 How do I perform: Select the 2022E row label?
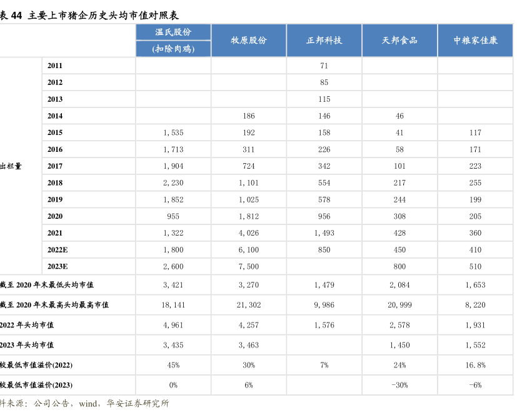point(58,250)
